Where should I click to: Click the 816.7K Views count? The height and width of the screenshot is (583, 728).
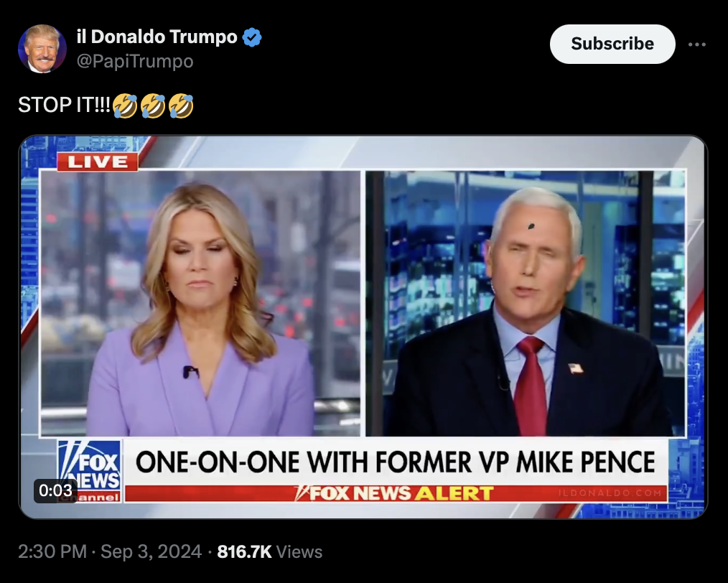click(x=270, y=551)
